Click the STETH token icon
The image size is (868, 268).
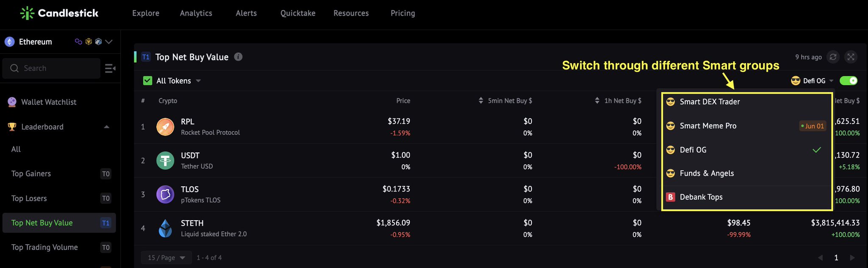click(x=165, y=228)
